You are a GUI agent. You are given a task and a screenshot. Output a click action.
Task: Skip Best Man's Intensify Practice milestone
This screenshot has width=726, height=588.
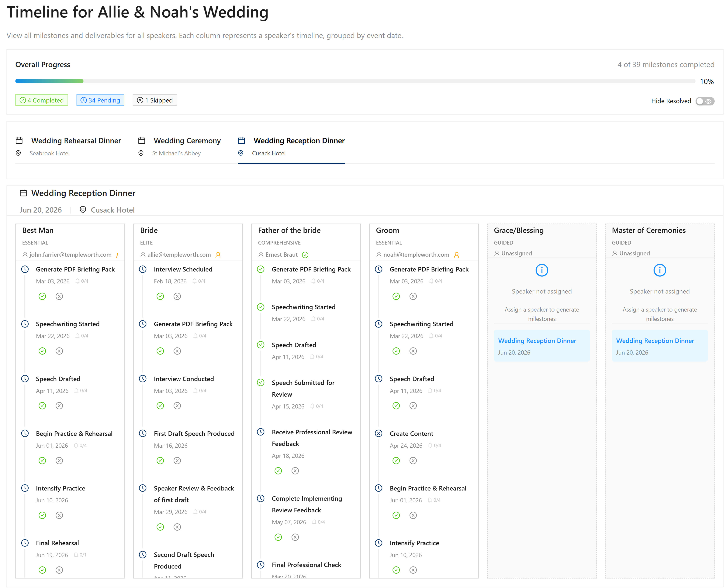point(59,515)
